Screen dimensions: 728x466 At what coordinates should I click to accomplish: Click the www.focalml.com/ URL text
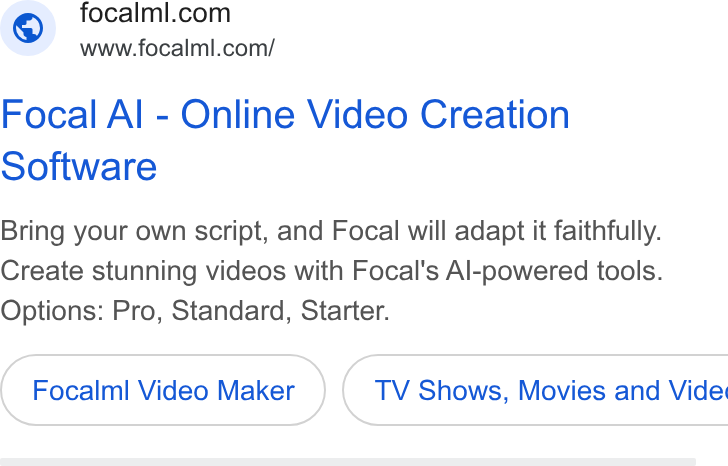point(177,48)
